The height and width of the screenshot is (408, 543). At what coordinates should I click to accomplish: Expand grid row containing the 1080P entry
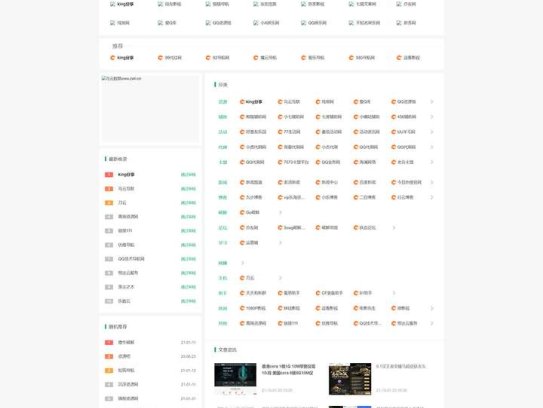(431, 308)
